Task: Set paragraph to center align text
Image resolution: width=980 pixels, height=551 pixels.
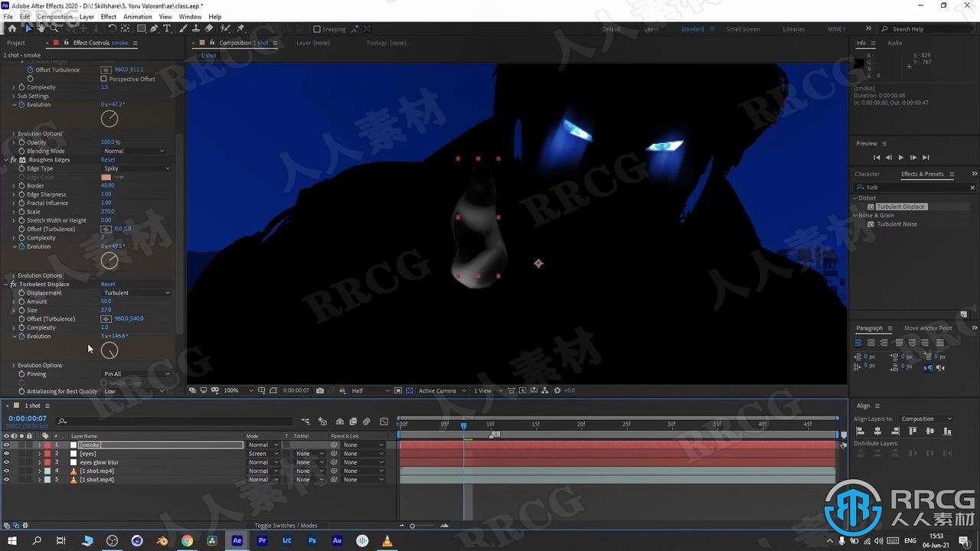Action: 871,343
